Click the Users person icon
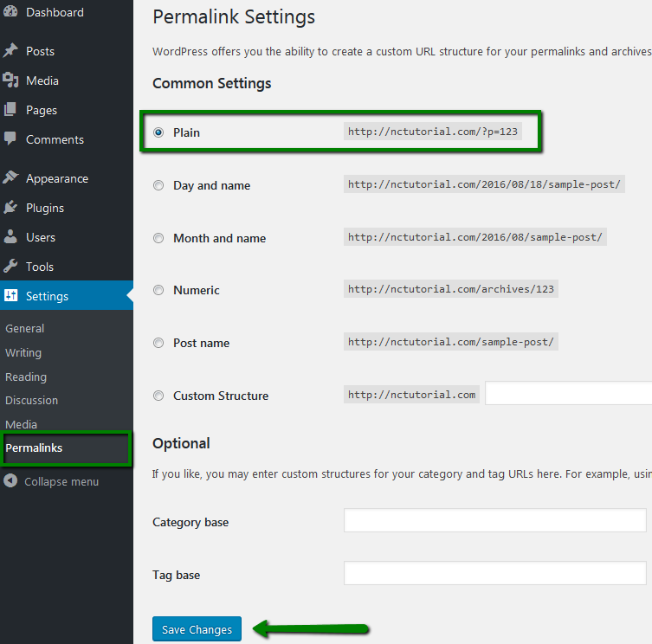Viewport: 652px width, 644px height. 10,237
